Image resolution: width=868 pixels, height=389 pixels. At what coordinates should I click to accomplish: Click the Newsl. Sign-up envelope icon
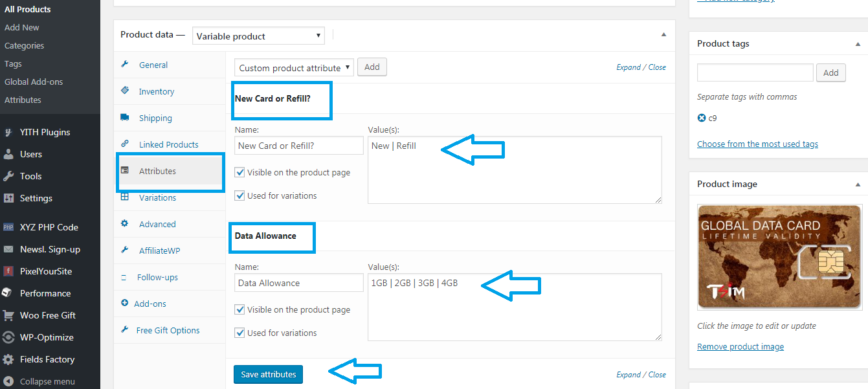tap(8, 249)
